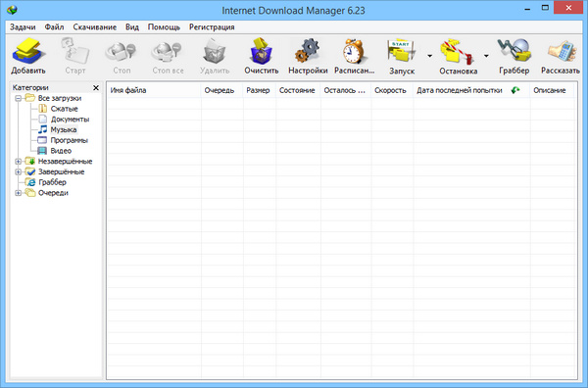Click the Стоп все toolbar icon
Screen dimensions: 588x388
point(168,51)
